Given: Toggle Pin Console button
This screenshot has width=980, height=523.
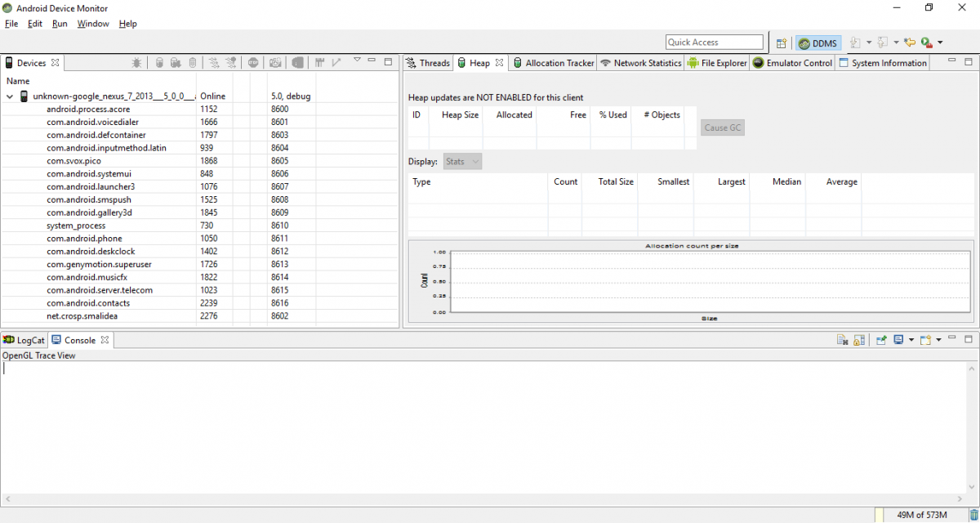Looking at the screenshot, I should [881, 340].
